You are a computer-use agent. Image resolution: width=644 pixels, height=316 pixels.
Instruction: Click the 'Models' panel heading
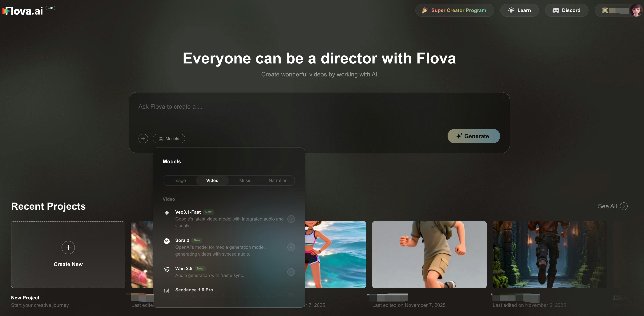[x=172, y=161]
